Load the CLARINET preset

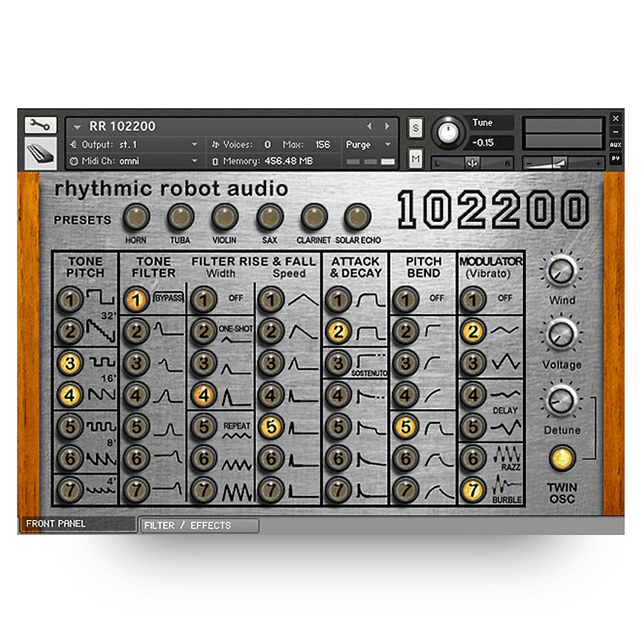(x=315, y=217)
